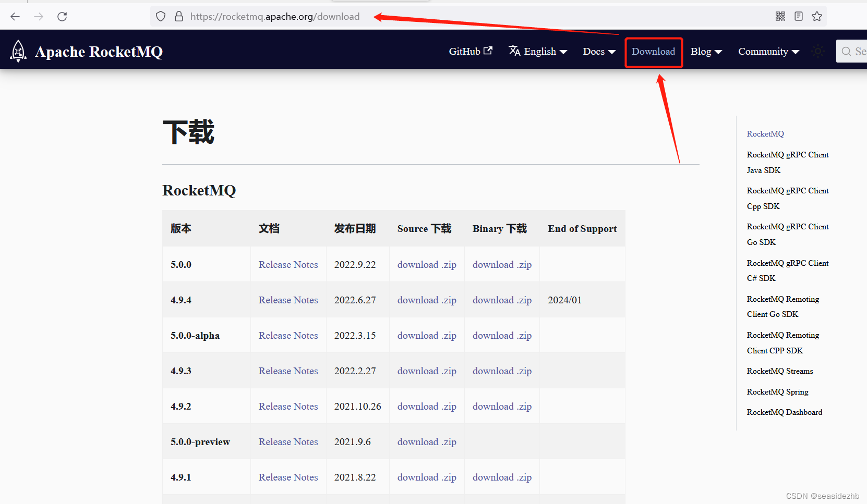Open RocketMQ Streams sidebar link
867x504 pixels.
click(x=780, y=371)
